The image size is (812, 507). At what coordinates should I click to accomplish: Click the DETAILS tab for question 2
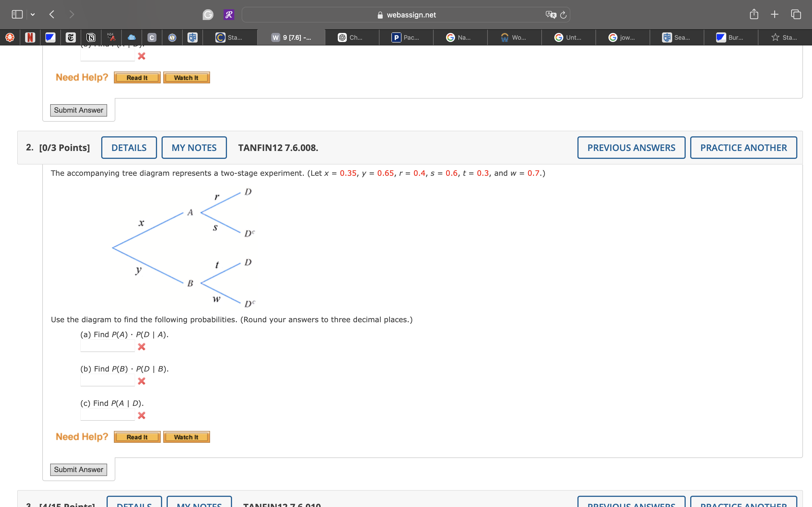129,147
